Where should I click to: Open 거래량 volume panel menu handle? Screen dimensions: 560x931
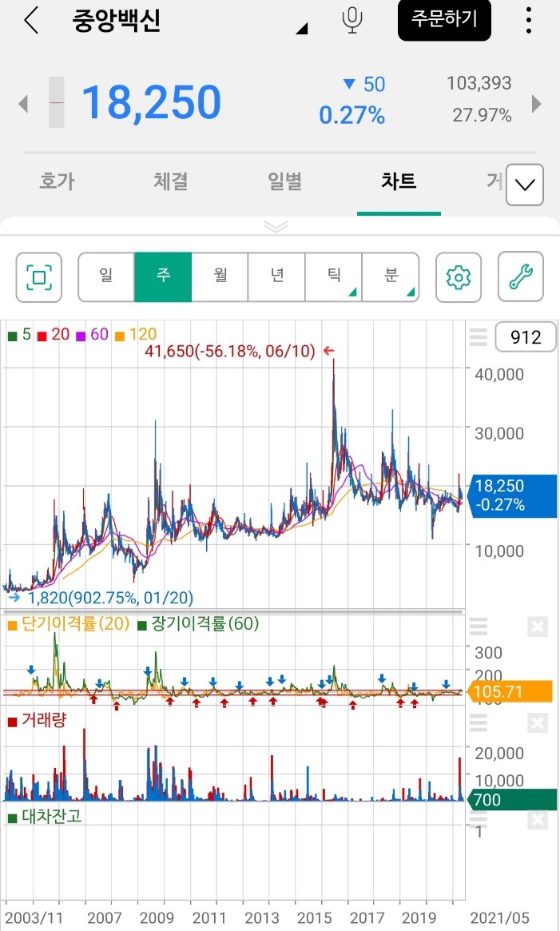coord(478,722)
